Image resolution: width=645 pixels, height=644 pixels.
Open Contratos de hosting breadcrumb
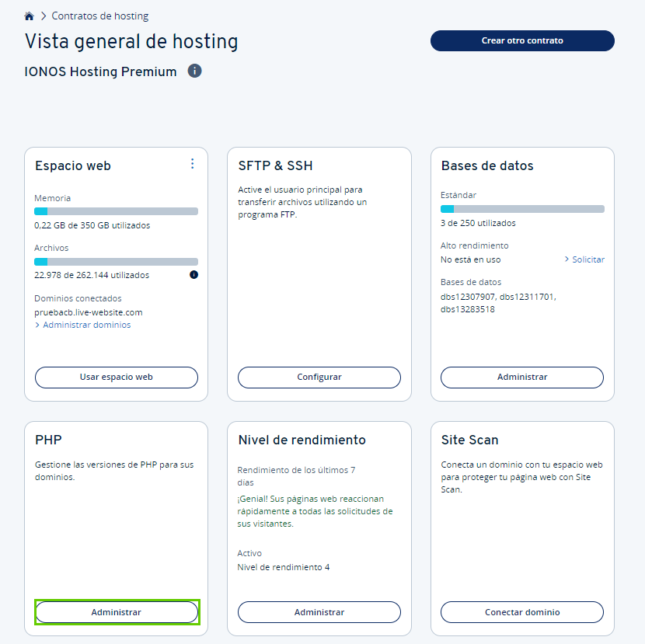coord(100,16)
